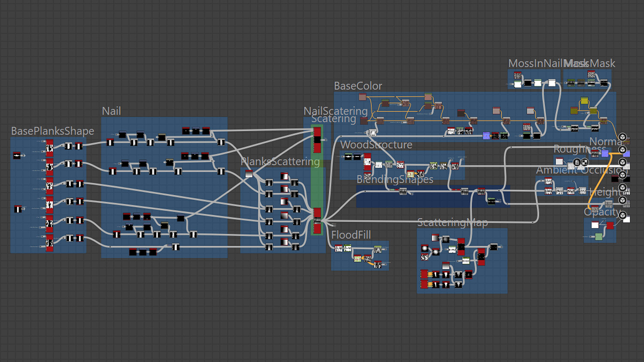
Task: Select the topmost output node badge under BaseColor
Action: (x=622, y=137)
